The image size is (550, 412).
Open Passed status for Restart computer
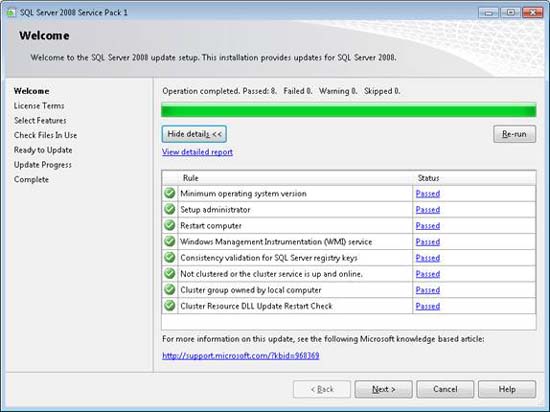coord(428,226)
